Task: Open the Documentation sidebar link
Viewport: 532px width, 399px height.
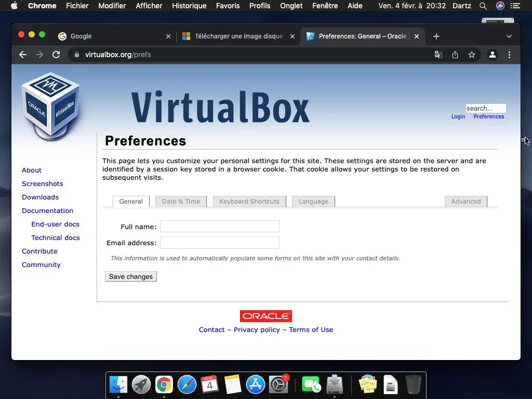Action: (47, 211)
